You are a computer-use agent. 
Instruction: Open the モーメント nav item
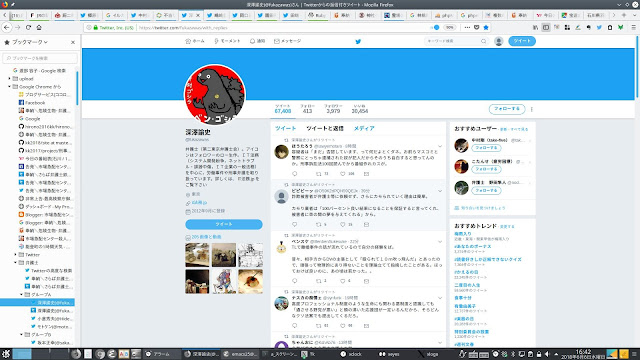227,41
